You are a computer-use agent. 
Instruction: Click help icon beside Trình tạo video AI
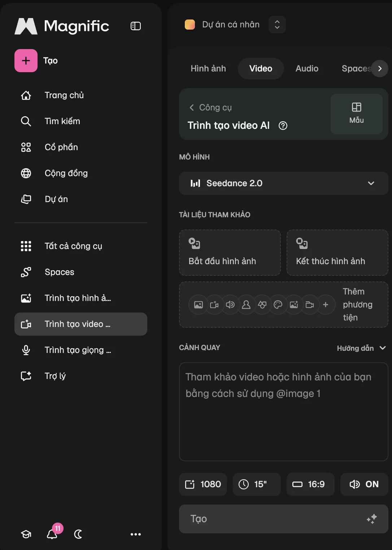pyautogui.click(x=283, y=126)
